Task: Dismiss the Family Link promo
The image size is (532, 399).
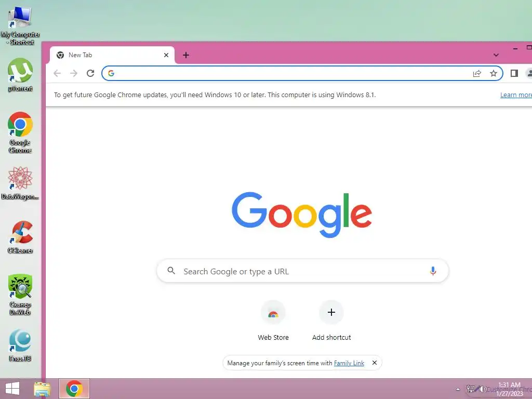Action: coord(375,363)
